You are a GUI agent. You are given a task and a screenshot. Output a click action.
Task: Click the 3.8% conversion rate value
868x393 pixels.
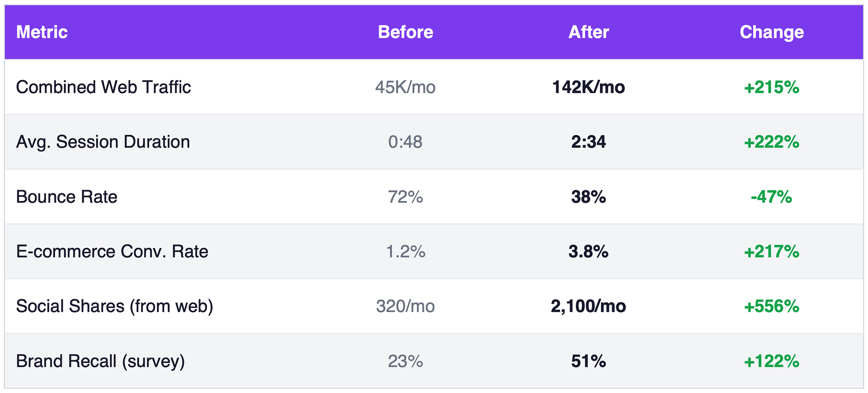point(589,251)
